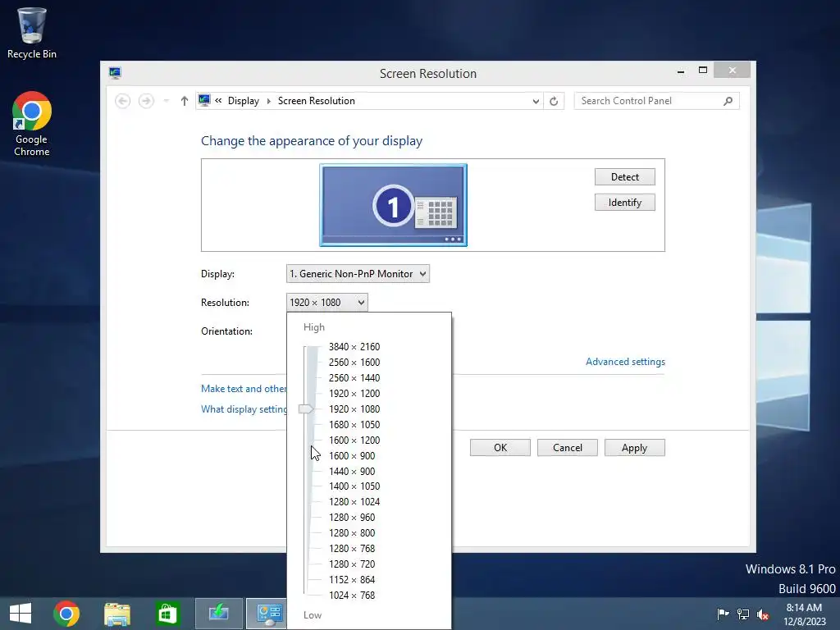Choose 1024 × 768 resolution

(352, 596)
